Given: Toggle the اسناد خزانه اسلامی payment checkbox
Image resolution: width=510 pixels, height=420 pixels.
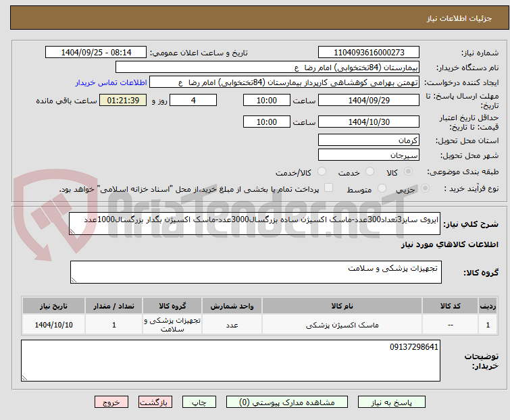Looking at the screenshot, I should 329,188.
